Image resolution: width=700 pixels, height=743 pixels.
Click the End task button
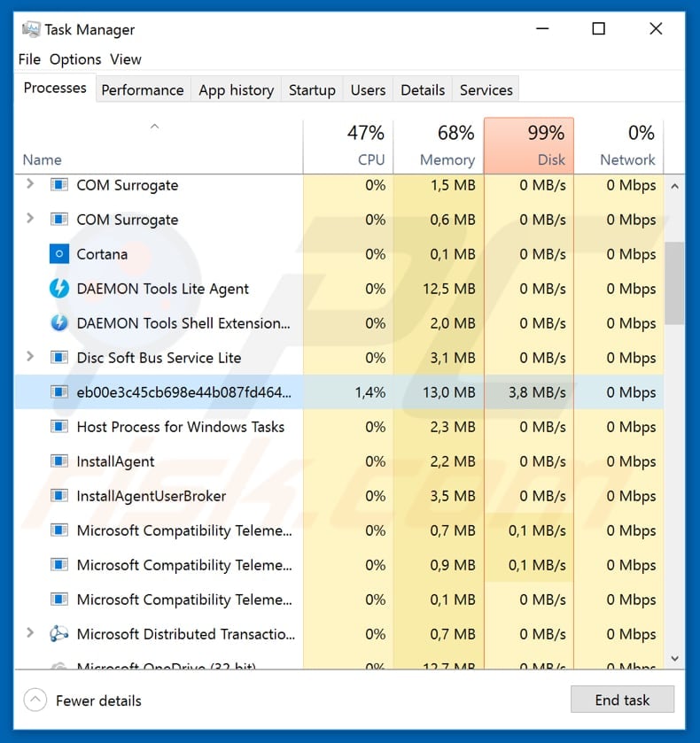coord(622,700)
